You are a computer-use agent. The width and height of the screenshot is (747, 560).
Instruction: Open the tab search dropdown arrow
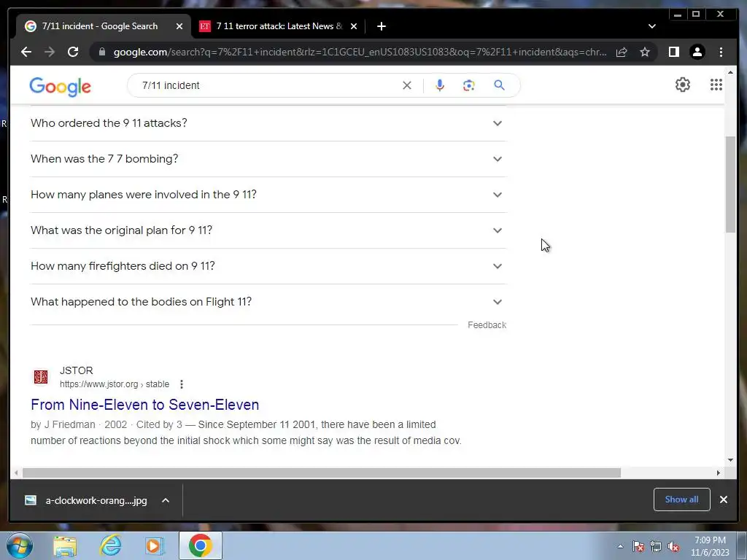coord(651,26)
